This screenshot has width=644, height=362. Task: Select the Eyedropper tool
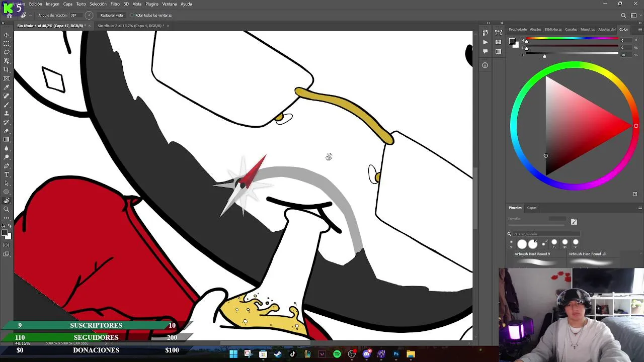point(7,87)
